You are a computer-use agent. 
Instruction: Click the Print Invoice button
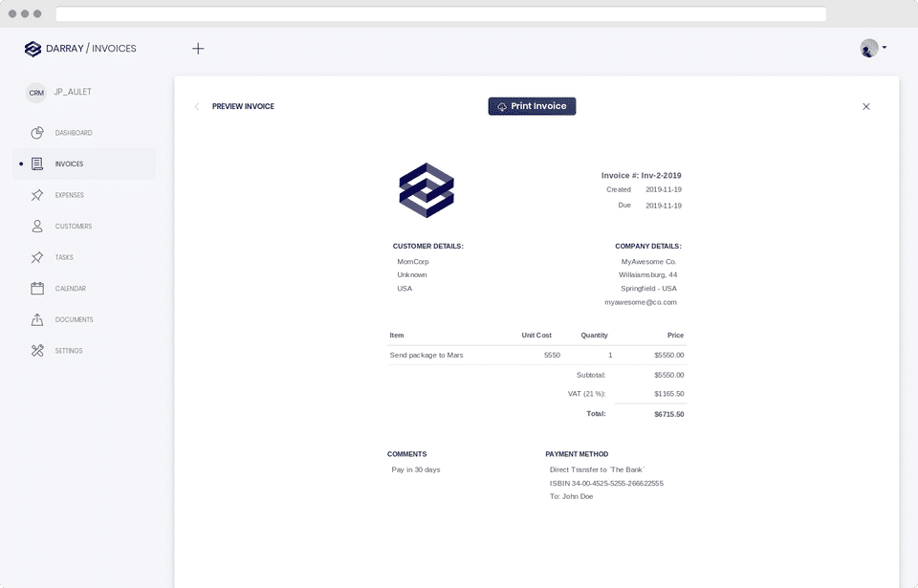point(532,106)
